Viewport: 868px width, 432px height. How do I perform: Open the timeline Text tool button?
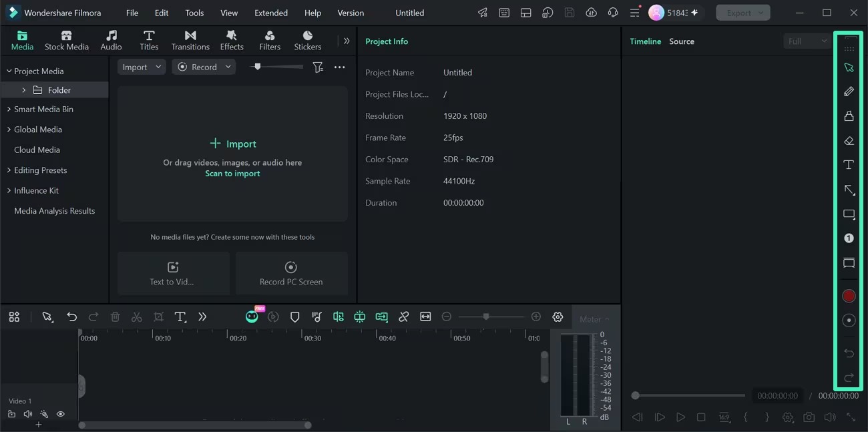[180, 317]
